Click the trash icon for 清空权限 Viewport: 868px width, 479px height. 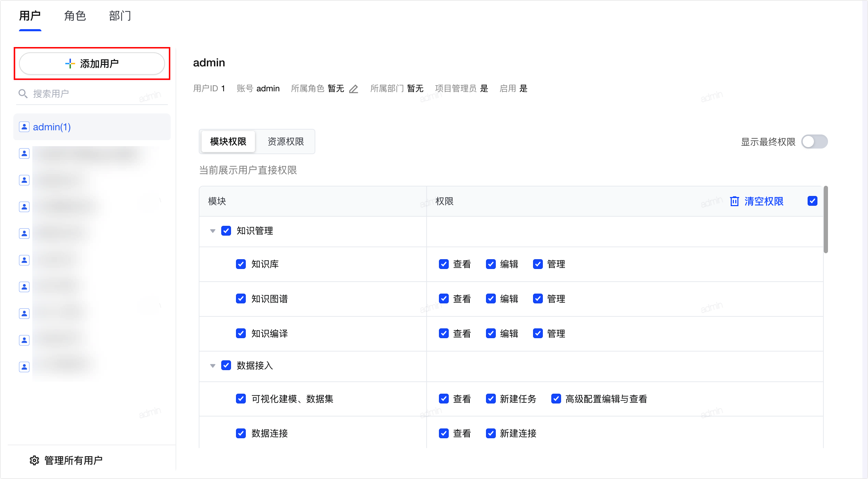click(x=734, y=201)
